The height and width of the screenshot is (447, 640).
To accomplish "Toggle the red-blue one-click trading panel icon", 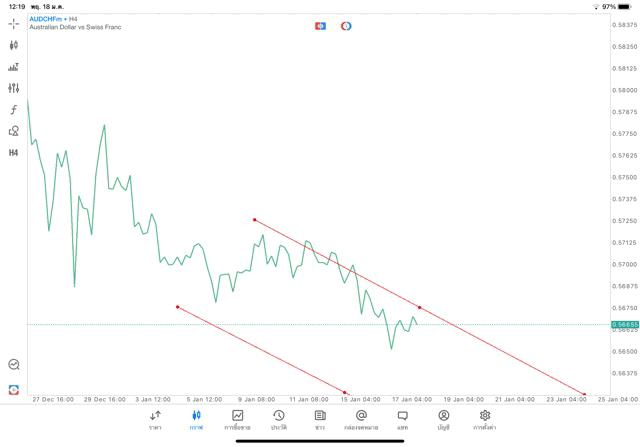I will [x=320, y=25].
